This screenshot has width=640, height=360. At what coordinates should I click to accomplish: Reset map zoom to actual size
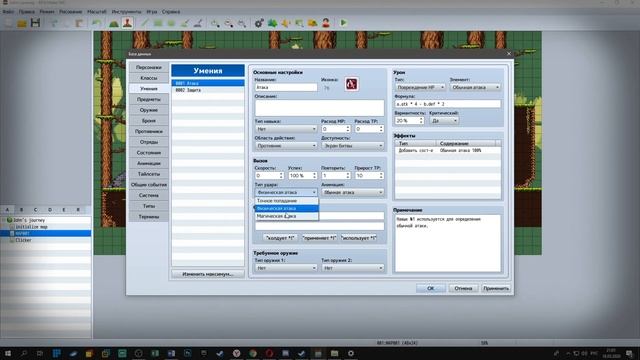(x=242, y=23)
